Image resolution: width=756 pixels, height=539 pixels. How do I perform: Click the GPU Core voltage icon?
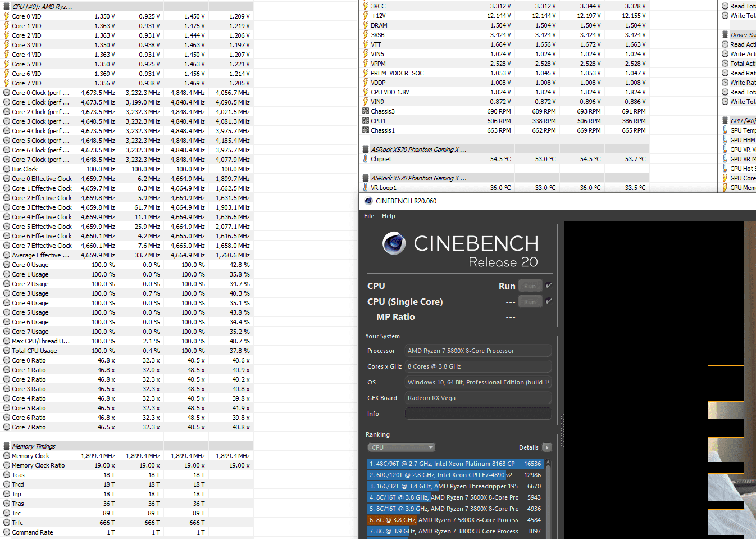coord(725,178)
